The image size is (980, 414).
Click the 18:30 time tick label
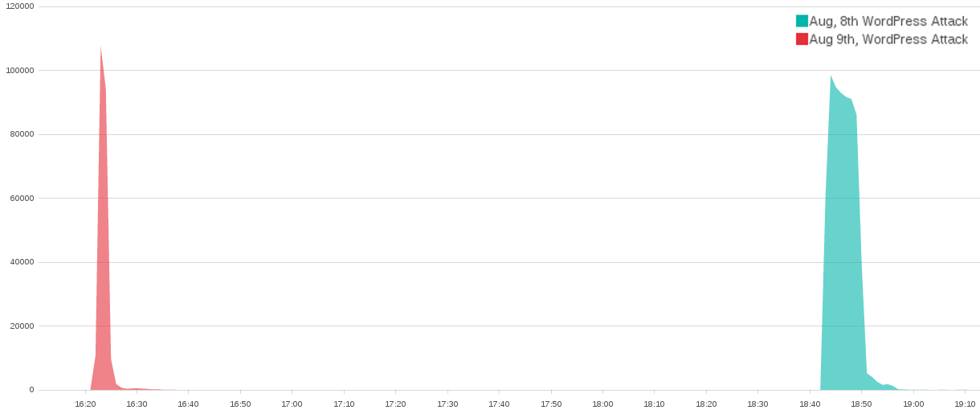tap(757, 404)
